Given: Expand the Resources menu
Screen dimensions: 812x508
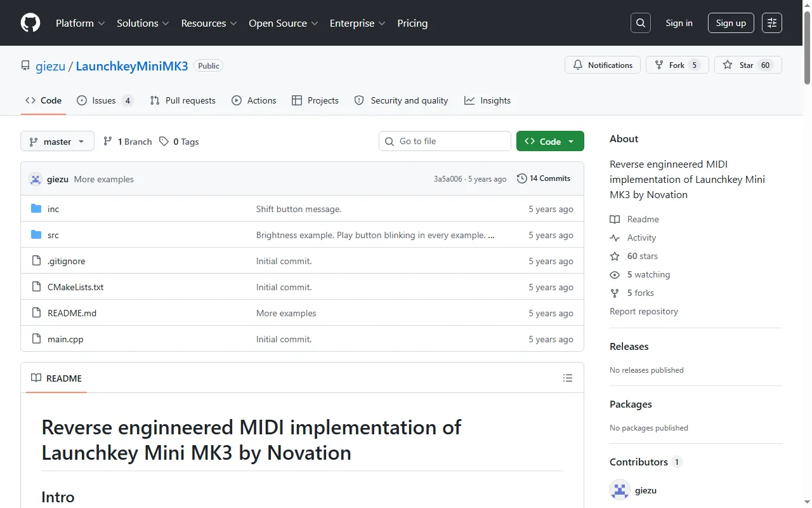Looking at the screenshot, I should [209, 23].
